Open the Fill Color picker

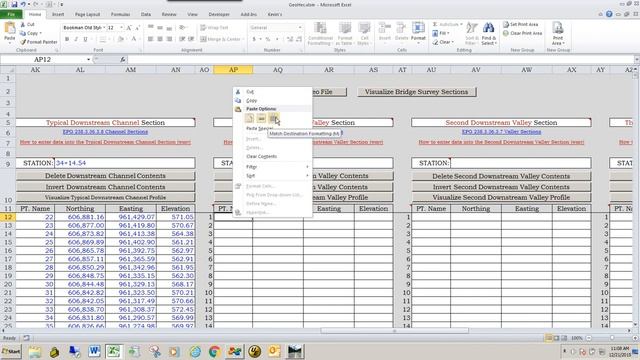pos(121,39)
